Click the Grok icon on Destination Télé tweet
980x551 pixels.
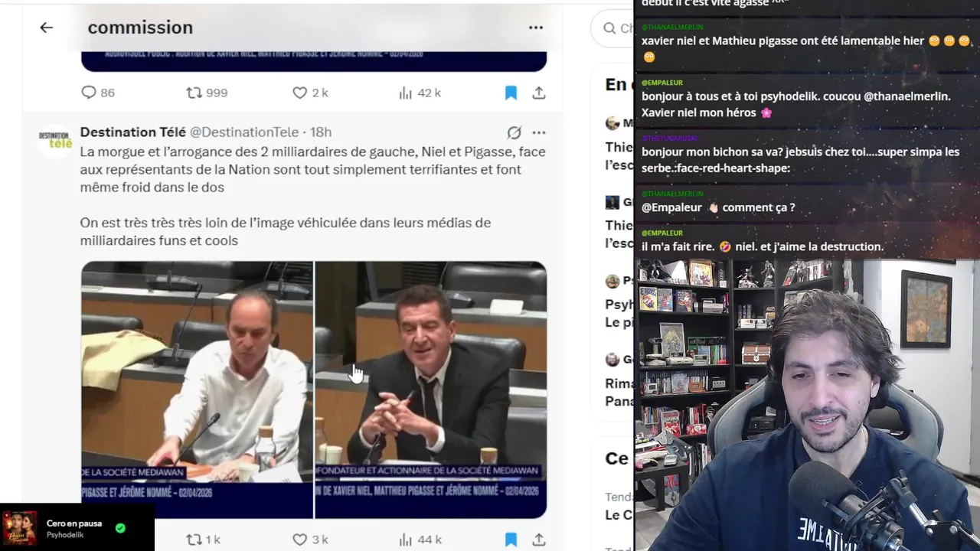514,132
